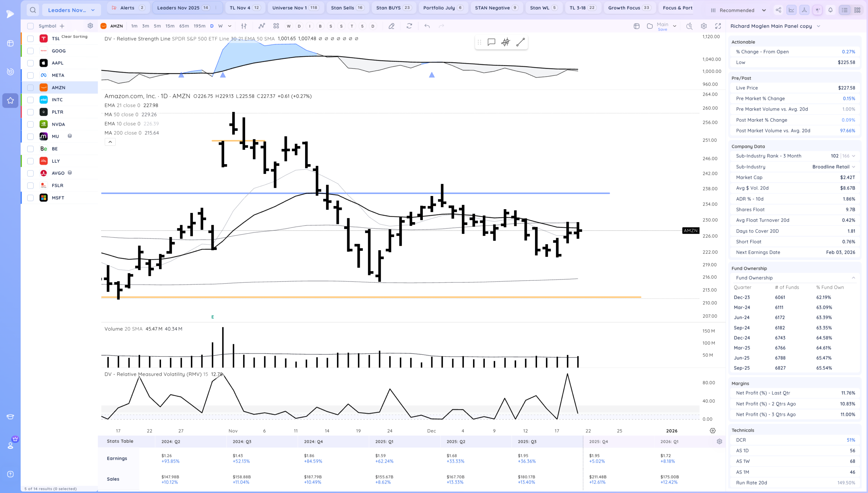Select the 65m timeframe button
This screenshot has width=868, height=493.
(184, 26)
